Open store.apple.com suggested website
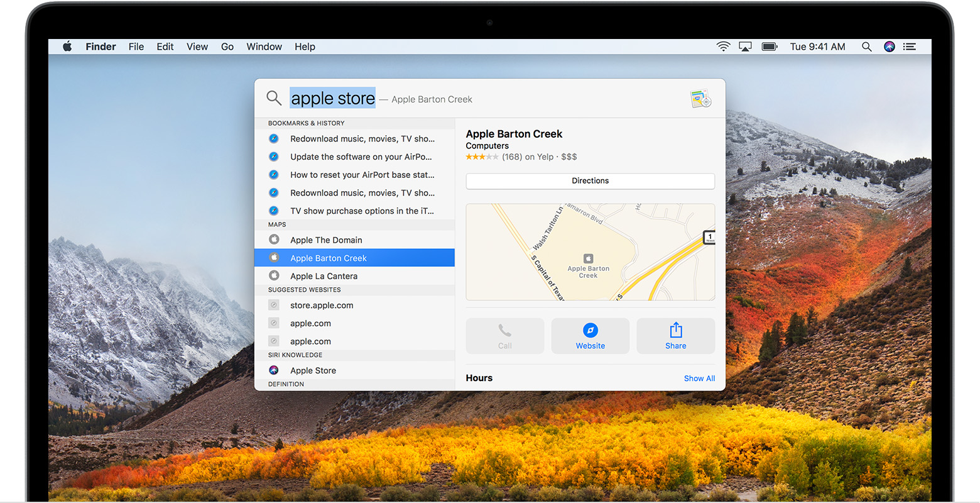This screenshot has width=980, height=503. tap(321, 305)
